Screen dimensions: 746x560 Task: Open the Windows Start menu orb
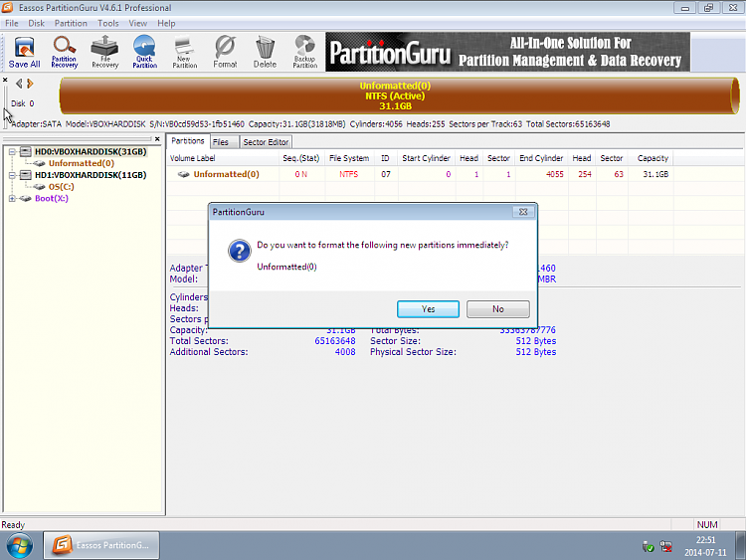click(20, 546)
